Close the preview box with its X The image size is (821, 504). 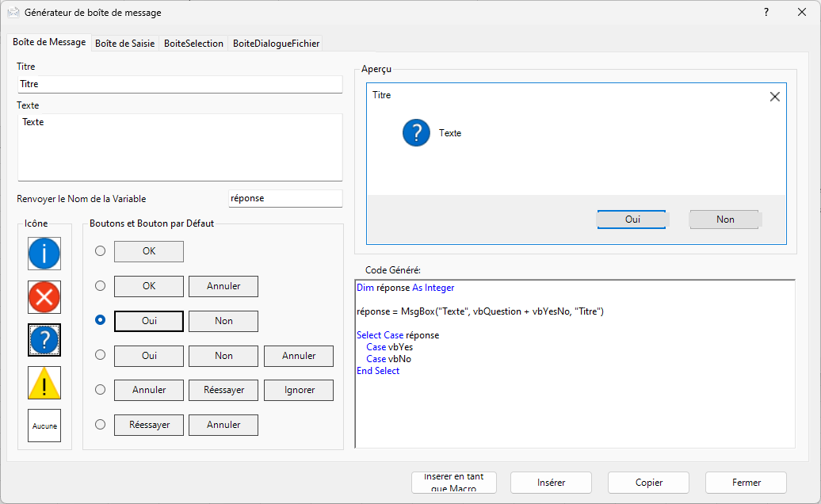[775, 97]
